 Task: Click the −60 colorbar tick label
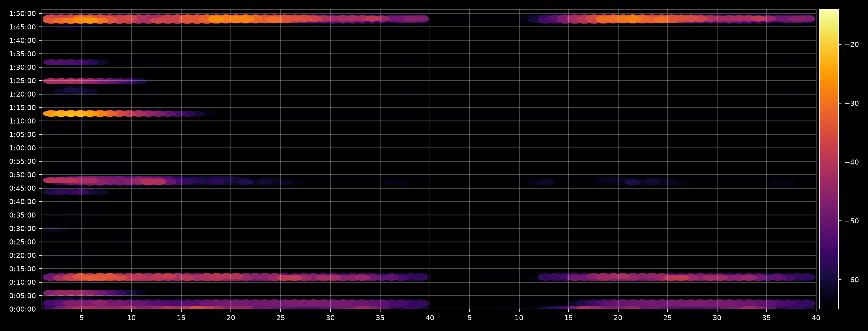851,280
